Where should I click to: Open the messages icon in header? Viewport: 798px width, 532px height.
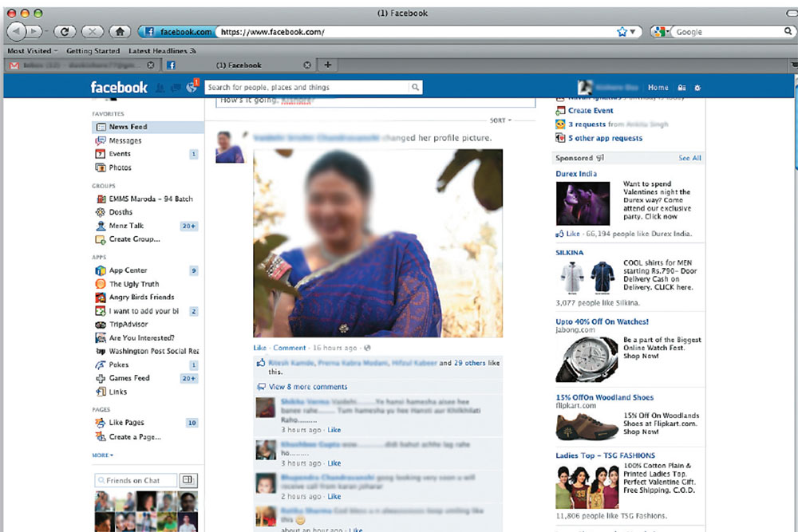click(176, 88)
